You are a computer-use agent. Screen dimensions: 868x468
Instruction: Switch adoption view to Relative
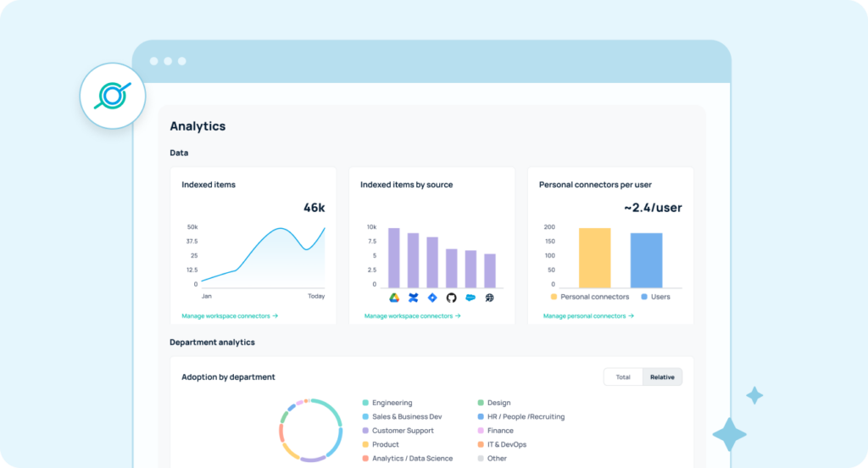pos(662,377)
